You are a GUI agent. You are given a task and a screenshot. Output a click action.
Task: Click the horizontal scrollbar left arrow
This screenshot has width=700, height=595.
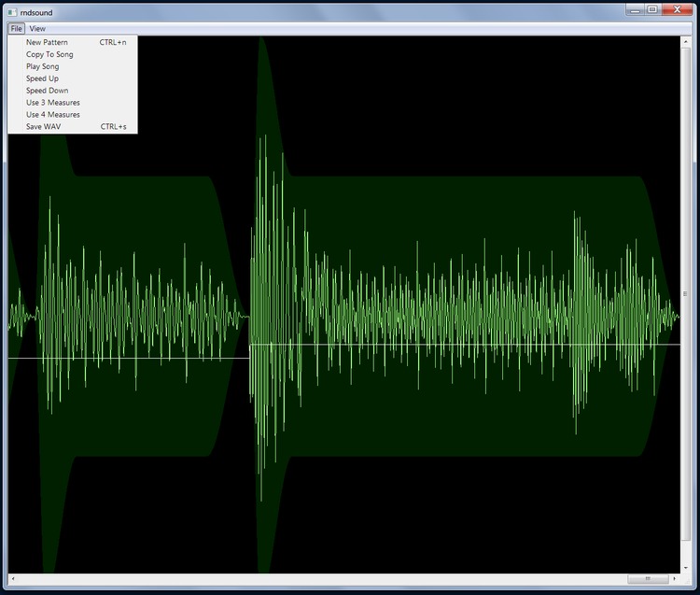pyautogui.click(x=13, y=579)
